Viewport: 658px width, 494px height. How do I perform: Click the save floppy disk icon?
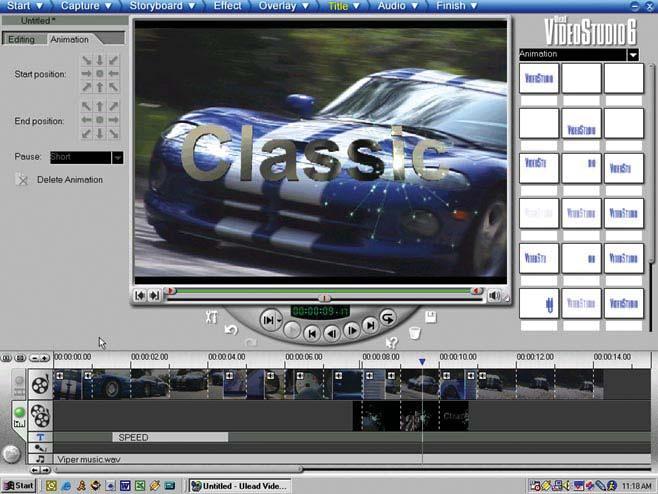[x=431, y=317]
